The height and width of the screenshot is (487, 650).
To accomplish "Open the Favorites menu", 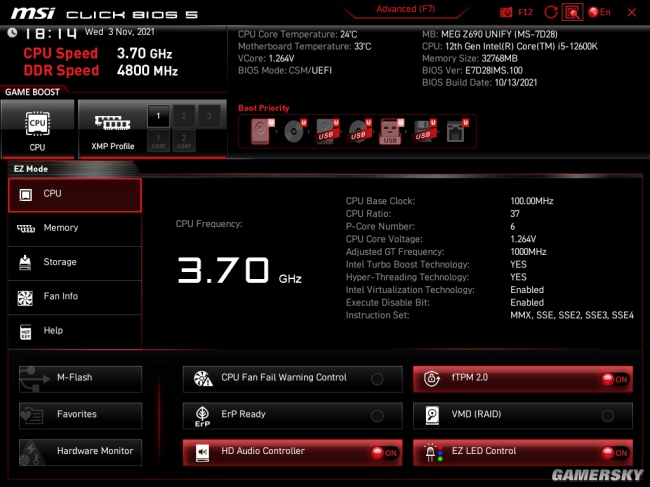I will [x=80, y=415].
